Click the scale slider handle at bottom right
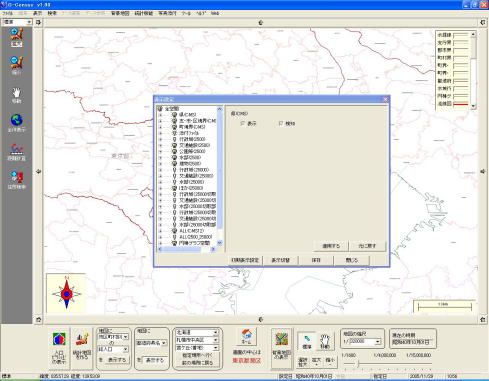Viewport: 489px width, 381px height. [x=358, y=364]
